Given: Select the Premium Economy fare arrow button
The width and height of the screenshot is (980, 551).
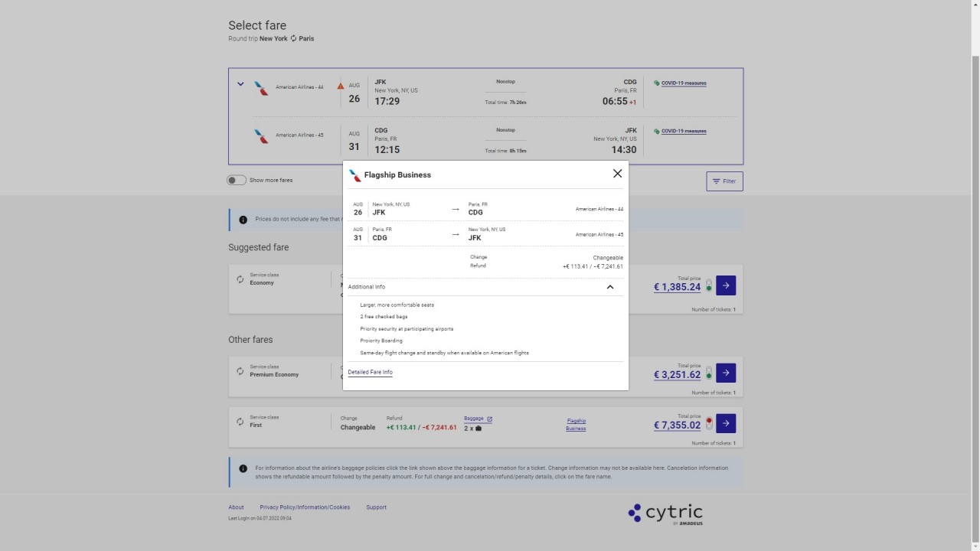Looking at the screenshot, I should (x=725, y=373).
